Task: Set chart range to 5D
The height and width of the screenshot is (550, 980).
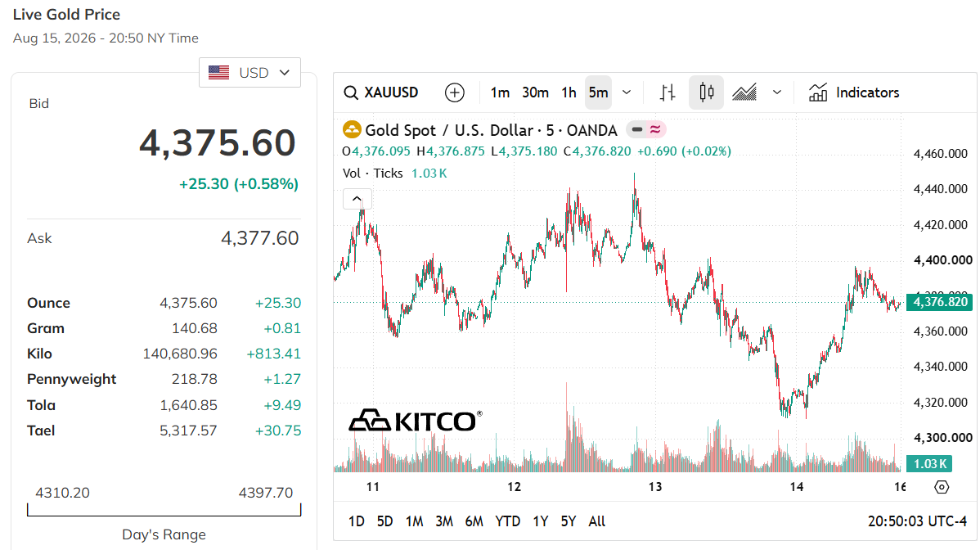Action: [x=385, y=521]
